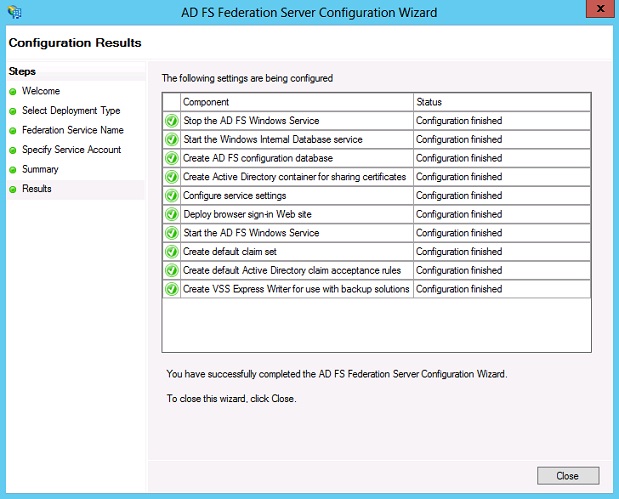Click check icon beside Start the AD FS Windows Service
Screen dimensions: 619x499
[x=172, y=233]
